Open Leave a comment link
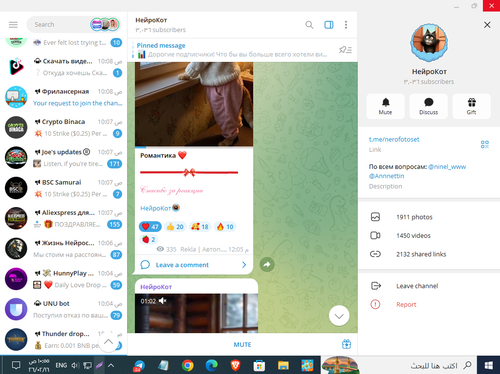 click(182, 265)
